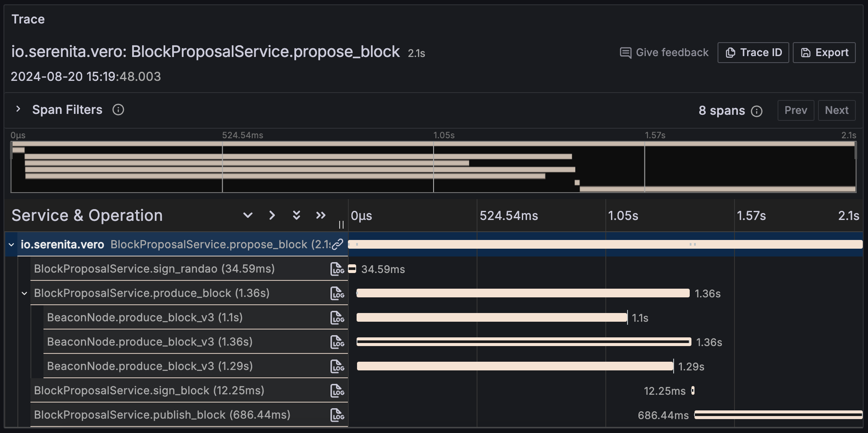Click the expand one level chevron
Image resolution: width=868 pixels, height=433 pixels.
pos(248,215)
